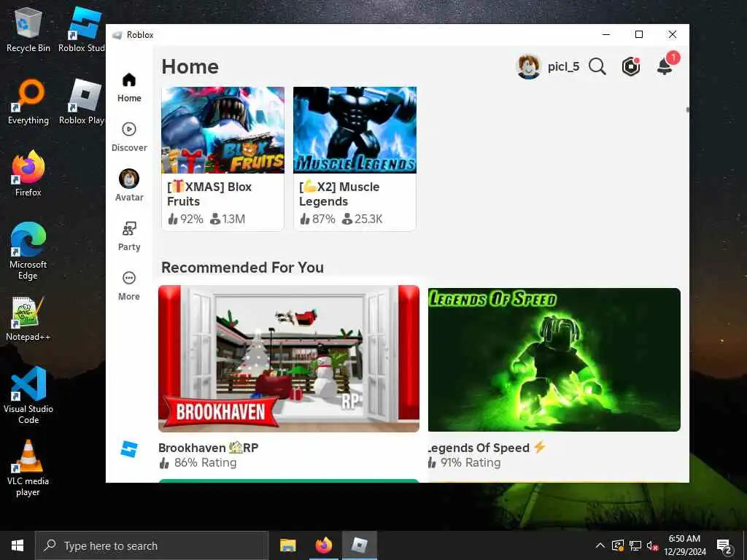Open the More menu in sidebar
The image size is (747, 560).
point(129,286)
